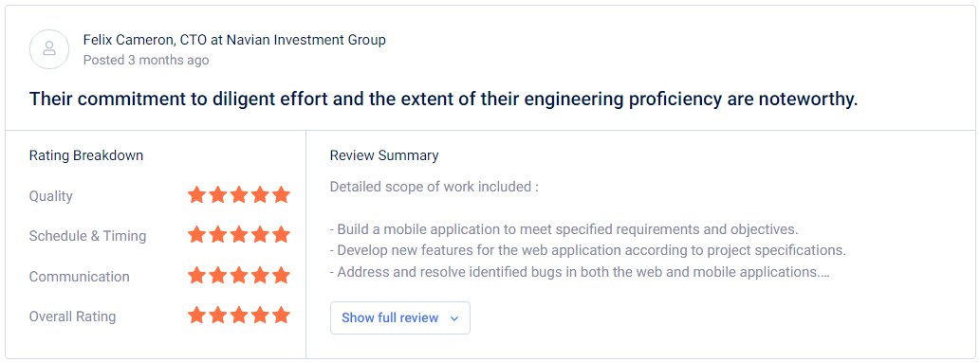980x362 pixels.
Task: Click the first star in Quality rating
Action: click(x=197, y=194)
